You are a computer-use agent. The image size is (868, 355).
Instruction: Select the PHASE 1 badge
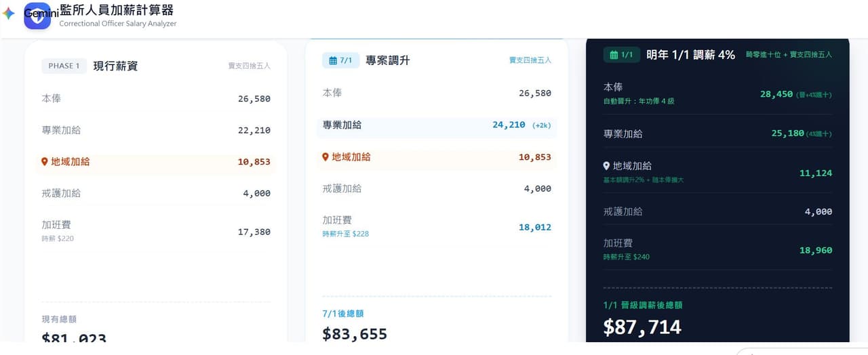pyautogui.click(x=64, y=66)
